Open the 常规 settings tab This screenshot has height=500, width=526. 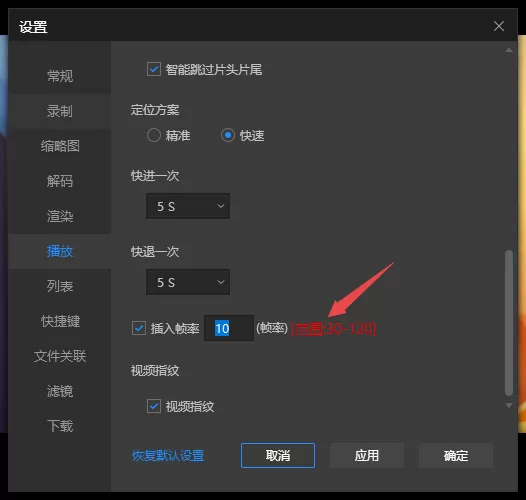[60, 76]
